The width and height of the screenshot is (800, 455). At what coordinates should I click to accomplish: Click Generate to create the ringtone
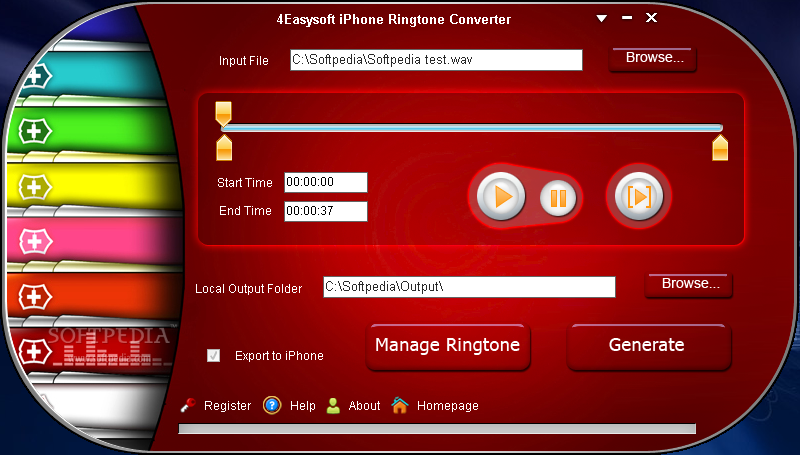648,346
